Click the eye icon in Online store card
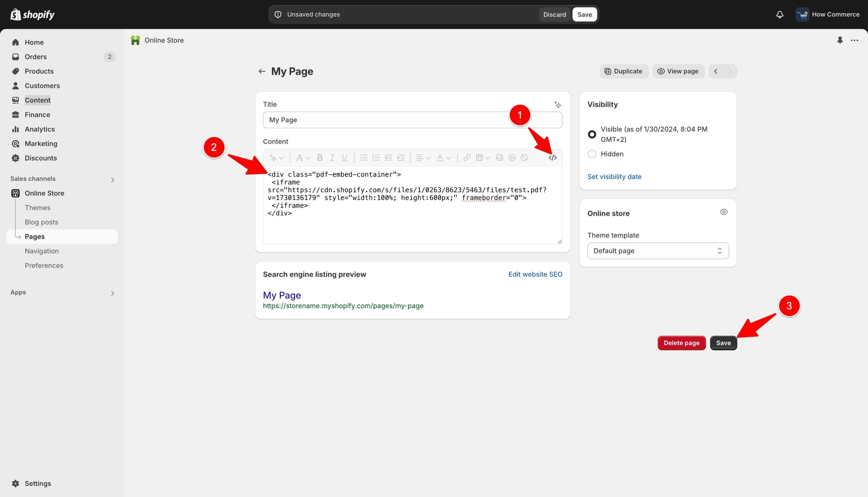This screenshot has width=868, height=497. point(723,212)
